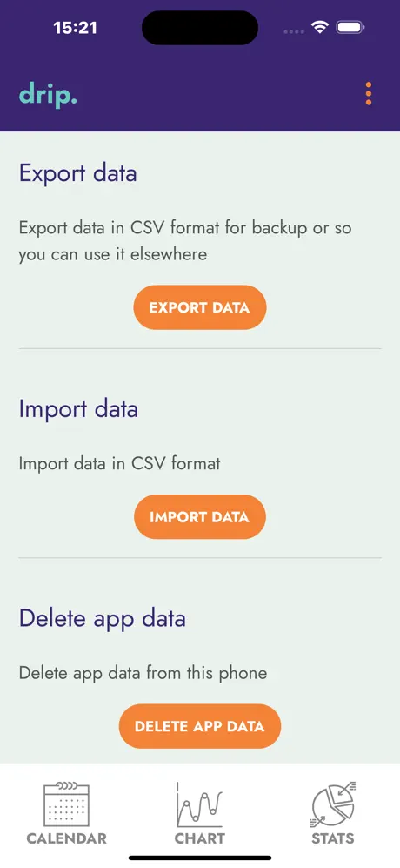The width and height of the screenshot is (400, 868).
Task: Select the Export data heading
Action: click(78, 173)
